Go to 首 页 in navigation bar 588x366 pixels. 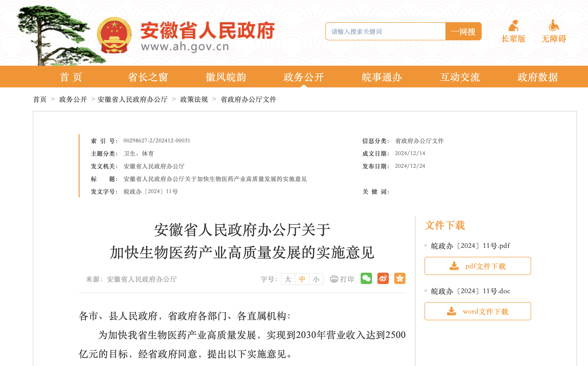pyautogui.click(x=71, y=77)
